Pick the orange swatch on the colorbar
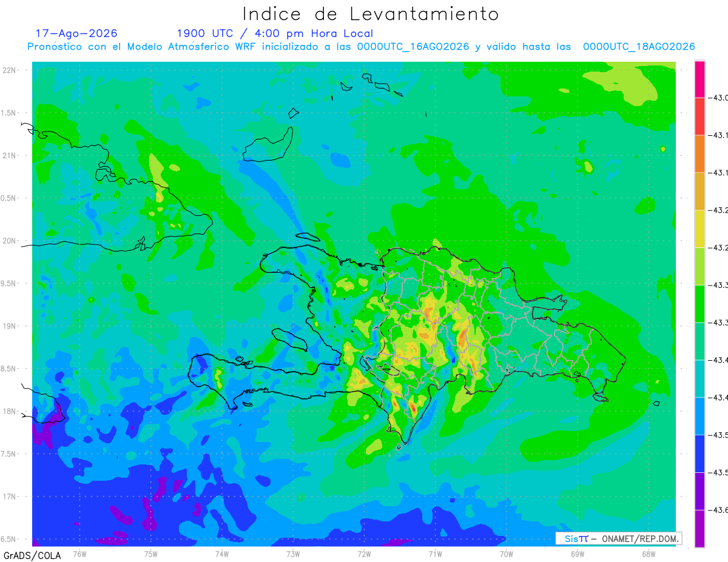This screenshot has width=728, height=562. (699, 154)
